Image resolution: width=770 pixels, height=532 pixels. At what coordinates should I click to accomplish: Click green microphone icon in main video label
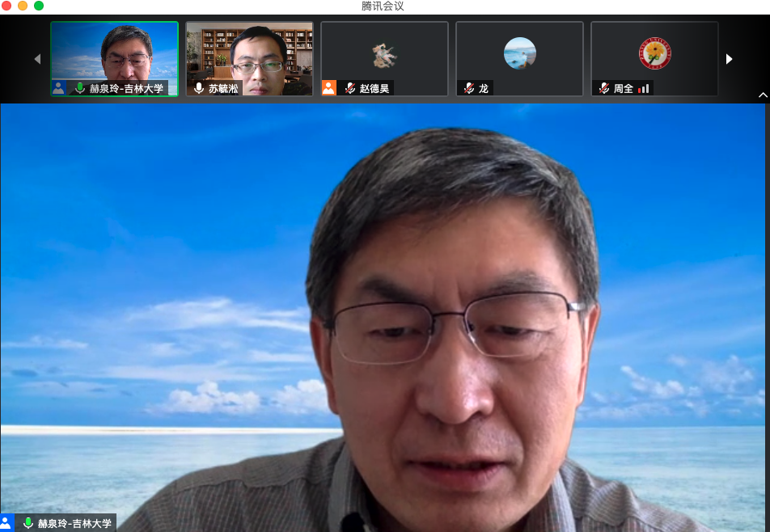point(28,523)
